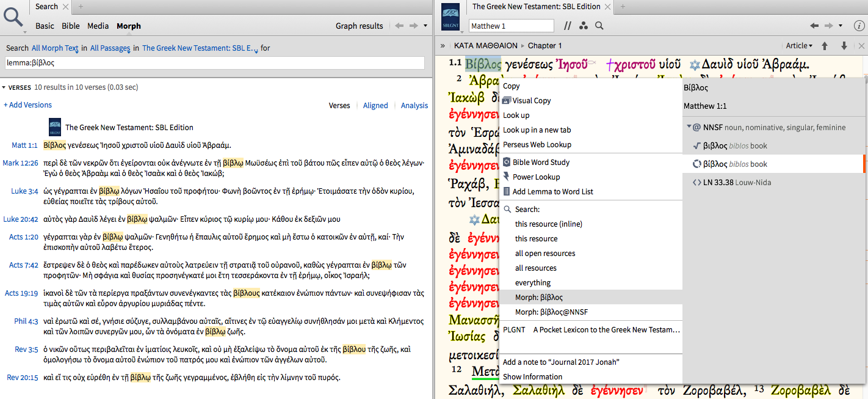Open PLGNT Pocket Lexicon entry
The image size is (868, 399).
pos(591,330)
